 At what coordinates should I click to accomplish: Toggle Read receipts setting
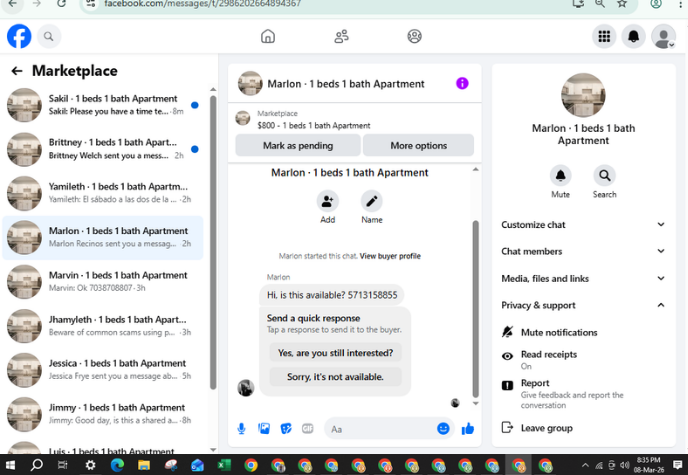coord(583,360)
